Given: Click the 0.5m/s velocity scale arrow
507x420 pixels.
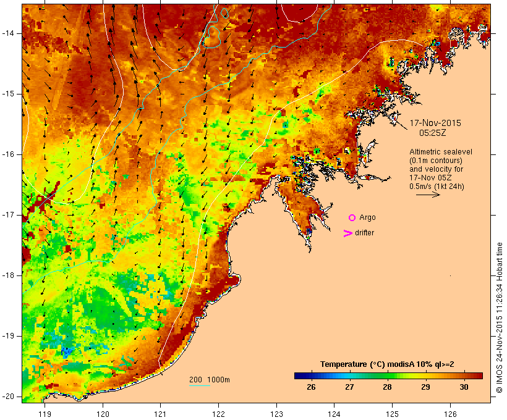Looking at the screenshot, I should click(x=428, y=195).
